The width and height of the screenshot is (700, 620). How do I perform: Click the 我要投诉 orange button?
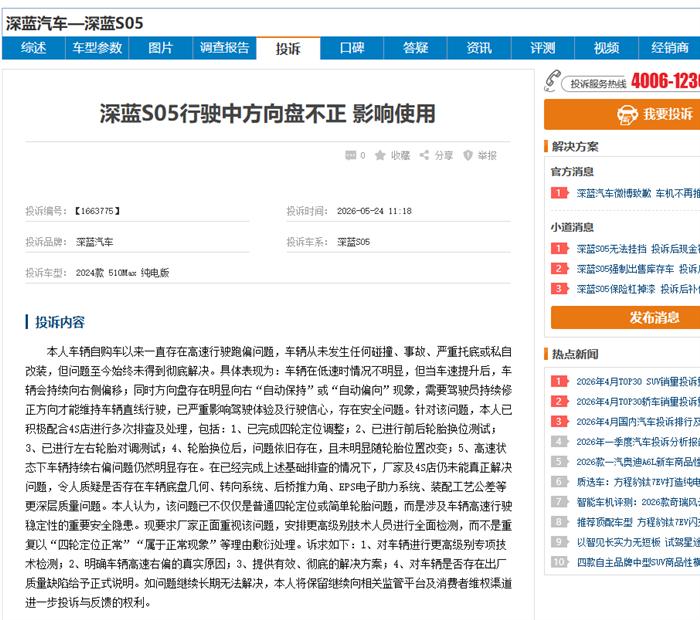click(622, 115)
